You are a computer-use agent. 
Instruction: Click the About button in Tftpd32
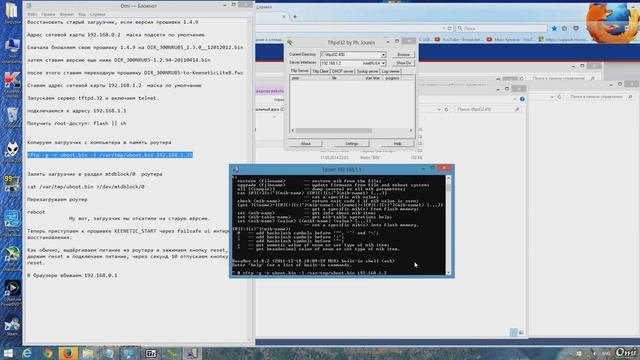pyautogui.click(x=305, y=143)
